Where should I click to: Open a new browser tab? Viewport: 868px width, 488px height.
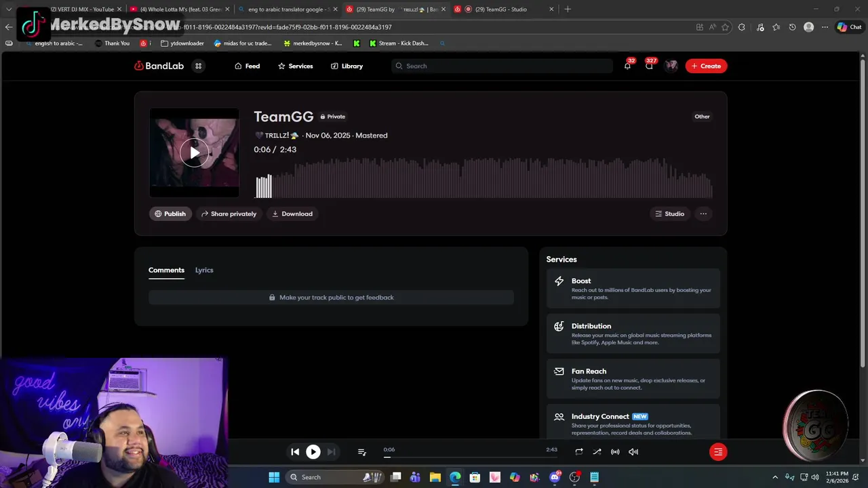click(568, 9)
